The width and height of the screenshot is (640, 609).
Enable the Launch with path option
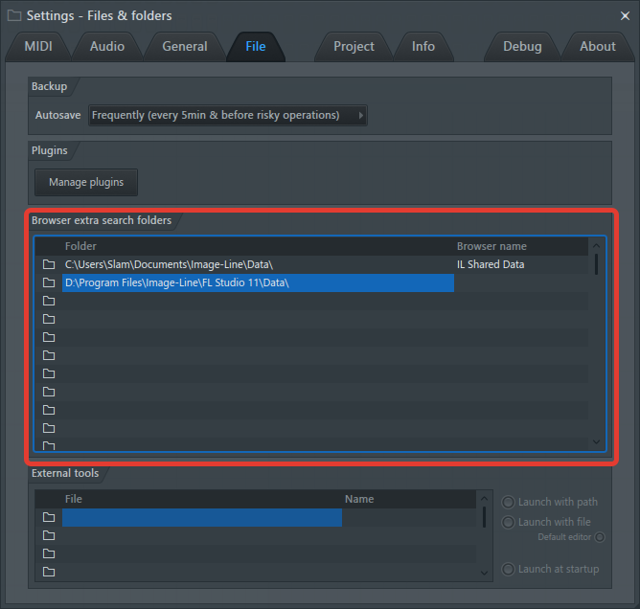click(508, 502)
